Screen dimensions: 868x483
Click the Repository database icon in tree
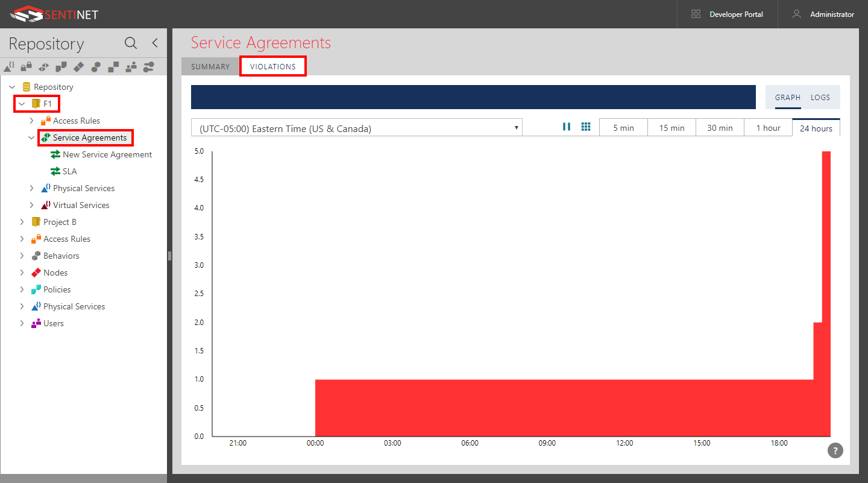tap(27, 87)
